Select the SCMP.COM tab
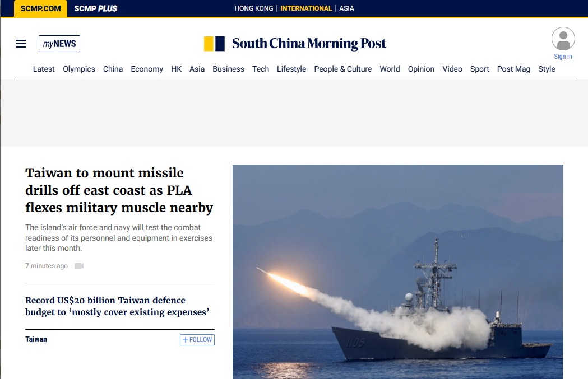This screenshot has height=379, width=588. (x=40, y=8)
